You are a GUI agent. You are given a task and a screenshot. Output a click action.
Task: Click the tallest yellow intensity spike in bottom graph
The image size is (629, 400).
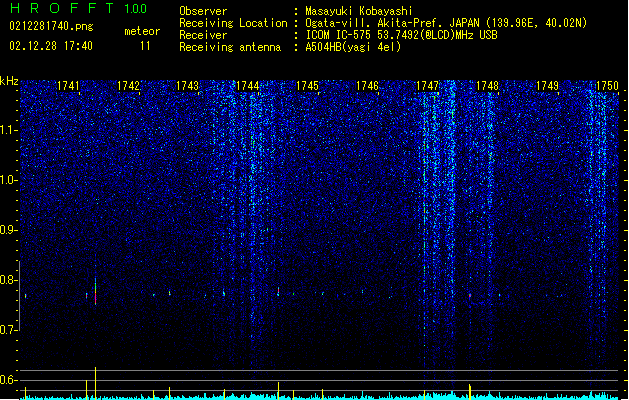pos(95,382)
